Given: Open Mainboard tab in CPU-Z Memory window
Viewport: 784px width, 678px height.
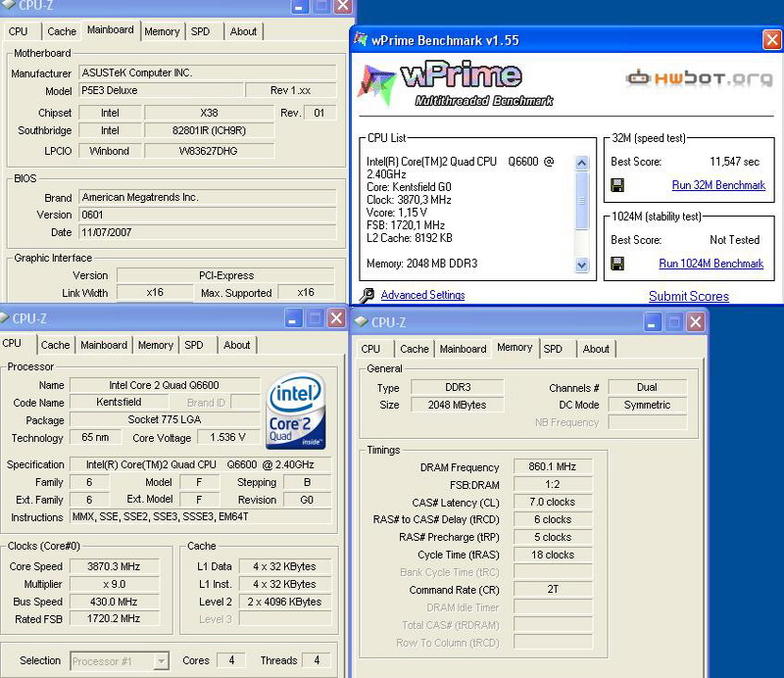Looking at the screenshot, I should pyautogui.click(x=463, y=349).
